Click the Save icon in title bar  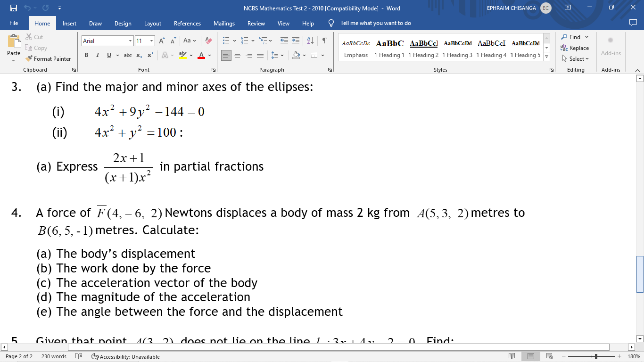point(14,8)
